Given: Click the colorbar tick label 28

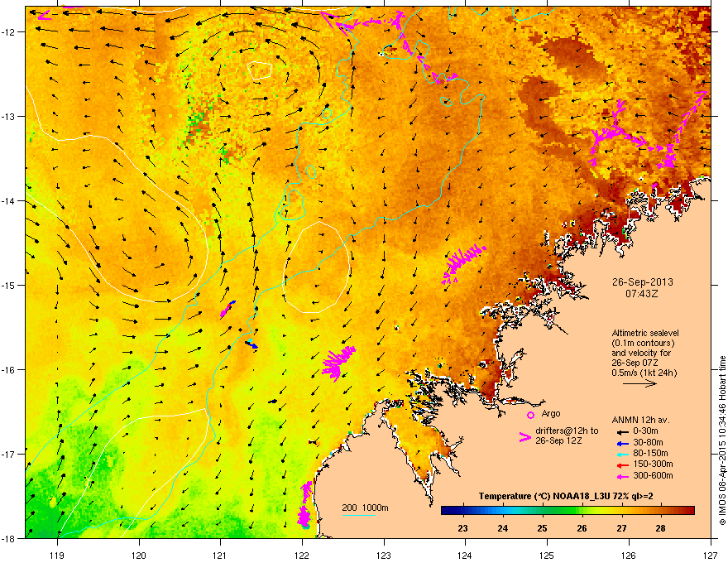Looking at the screenshot, I should pos(660,528).
